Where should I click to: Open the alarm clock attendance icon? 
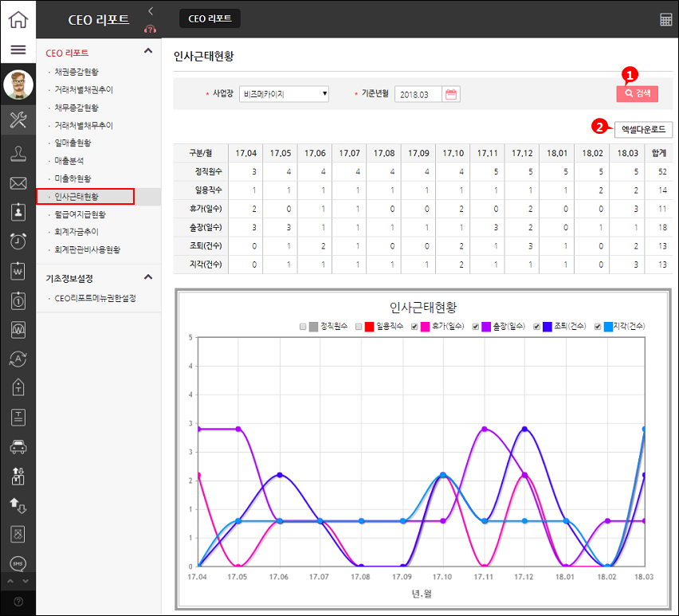point(18,241)
